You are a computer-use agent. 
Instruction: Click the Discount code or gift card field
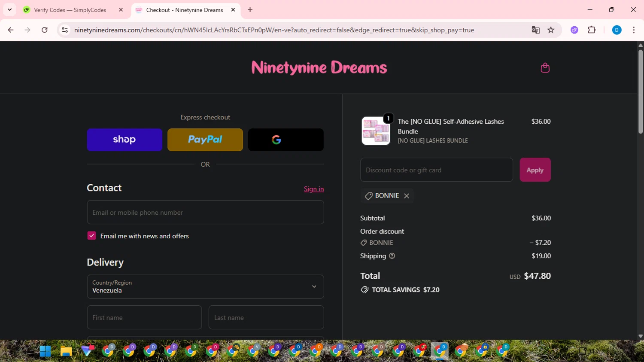coord(437,170)
